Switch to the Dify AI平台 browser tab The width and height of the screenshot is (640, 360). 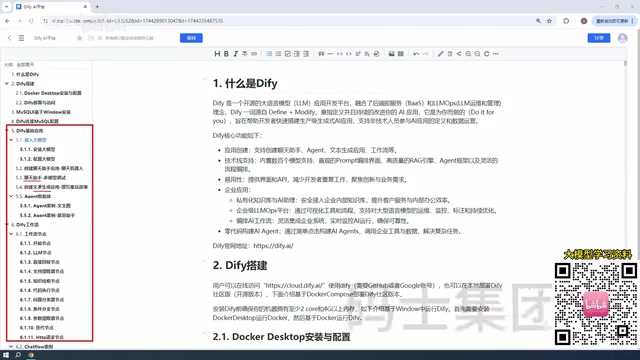[51, 7]
